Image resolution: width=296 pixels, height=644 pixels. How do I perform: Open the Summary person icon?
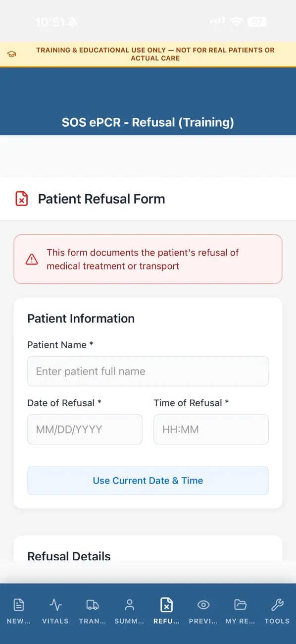tap(129, 604)
